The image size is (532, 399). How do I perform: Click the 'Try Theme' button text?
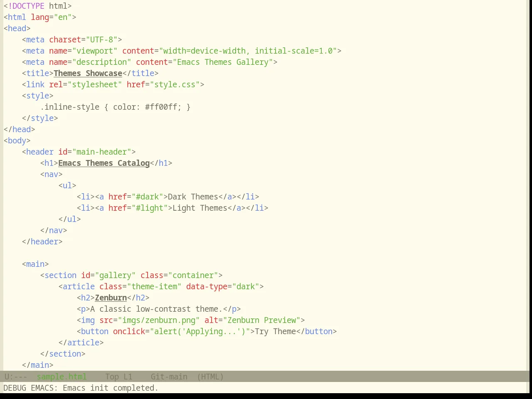pos(276,332)
